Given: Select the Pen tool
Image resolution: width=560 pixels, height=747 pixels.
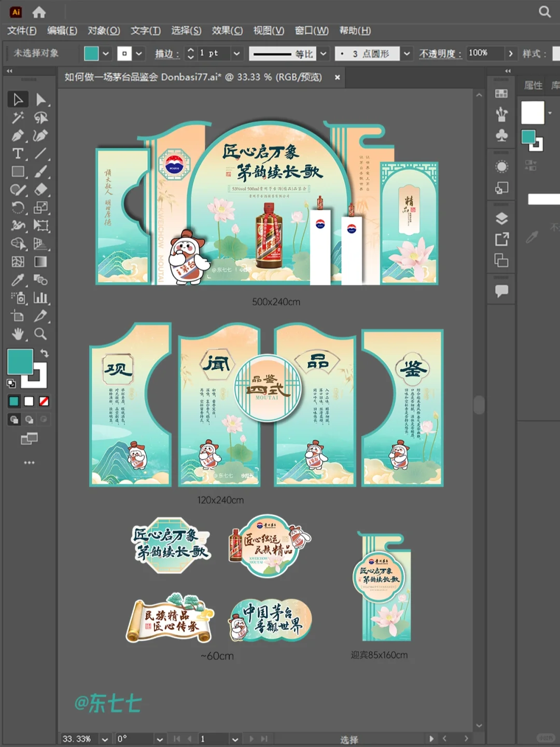Looking at the screenshot, I should point(18,136).
